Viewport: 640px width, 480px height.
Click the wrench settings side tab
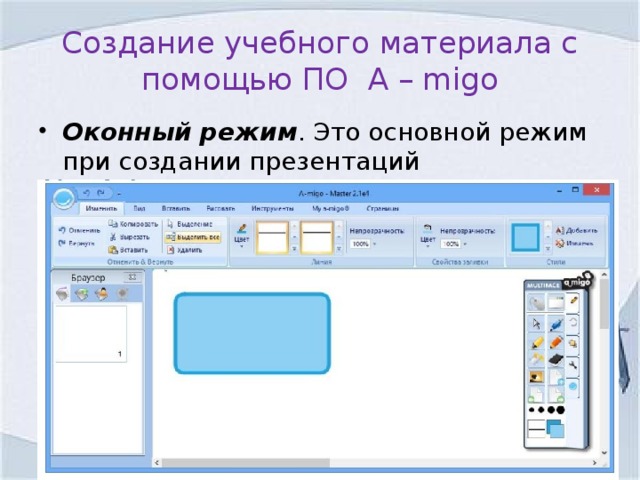[x=573, y=364]
